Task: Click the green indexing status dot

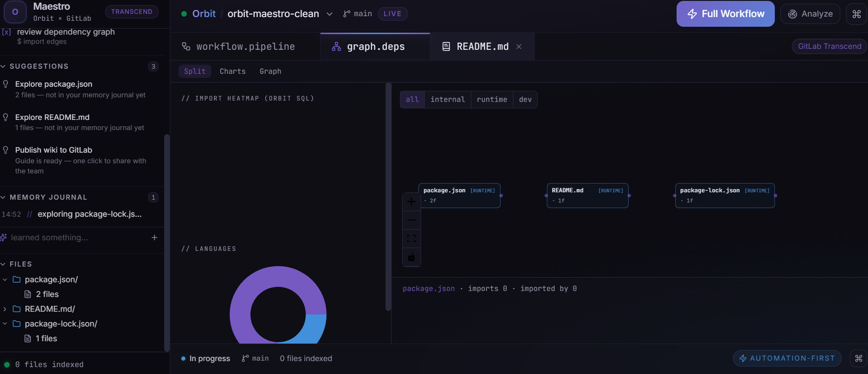Action: [x=7, y=365]
